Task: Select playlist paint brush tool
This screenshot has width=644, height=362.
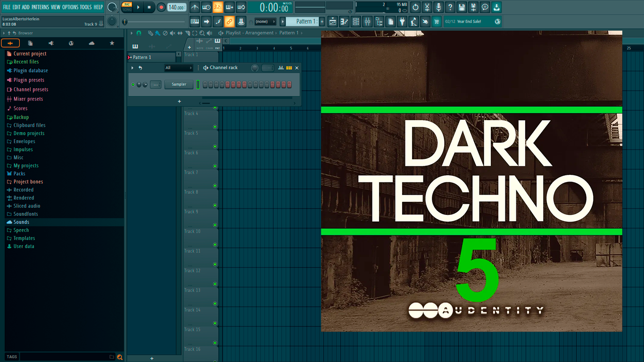Action: click(x=157, y=33)
